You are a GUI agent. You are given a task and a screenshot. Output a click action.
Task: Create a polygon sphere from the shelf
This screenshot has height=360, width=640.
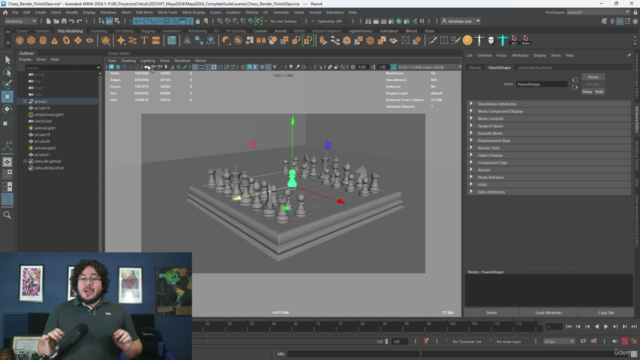click(x=20, y=40)
